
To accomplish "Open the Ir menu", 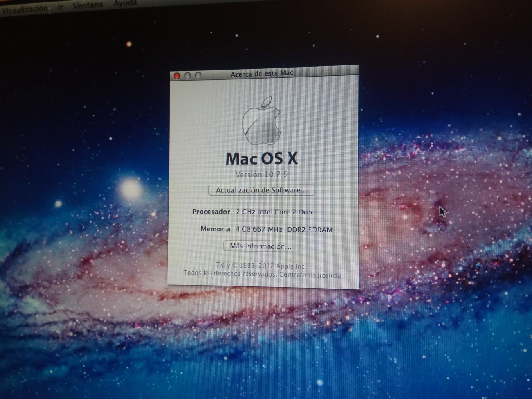I will (x=61, y=7).
